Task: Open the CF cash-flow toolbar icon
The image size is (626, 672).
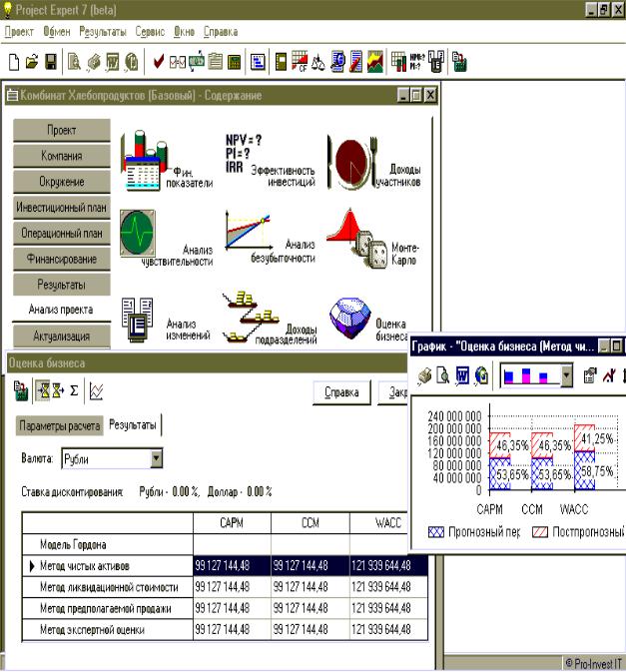Action: click(300, 61)
